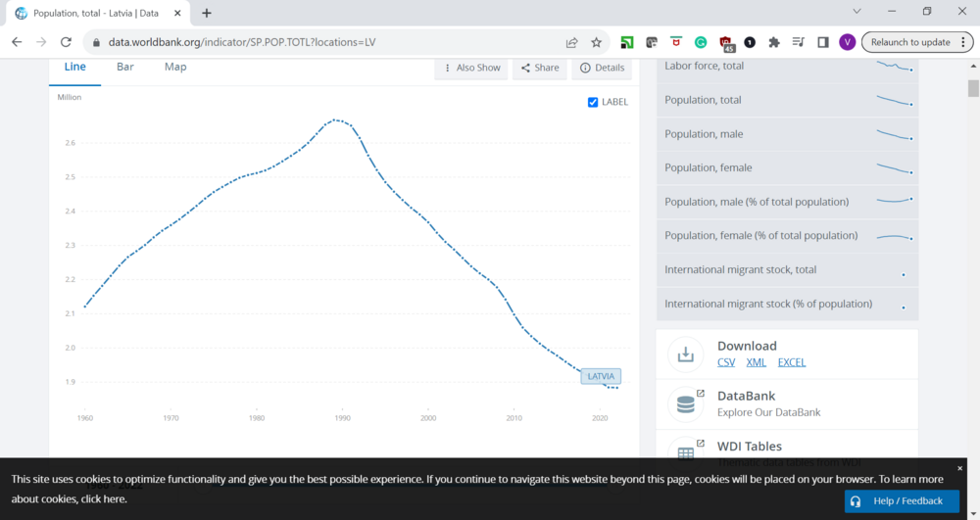Click the WDI Tables grid icon
Viewport: 980px width, 520px height.
point(685,452)
